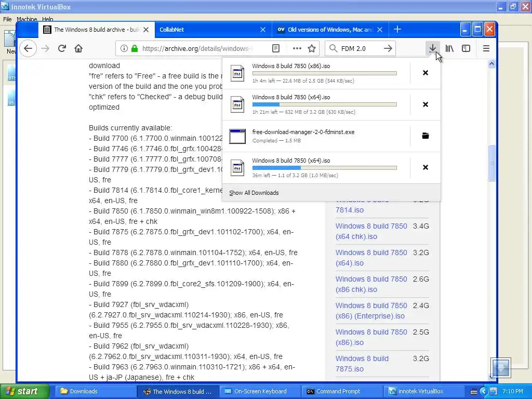Image resolution: width=532 pixels, height=399 pixels.
Task: Open the Windows Start menu
Action: click(25, 391)
